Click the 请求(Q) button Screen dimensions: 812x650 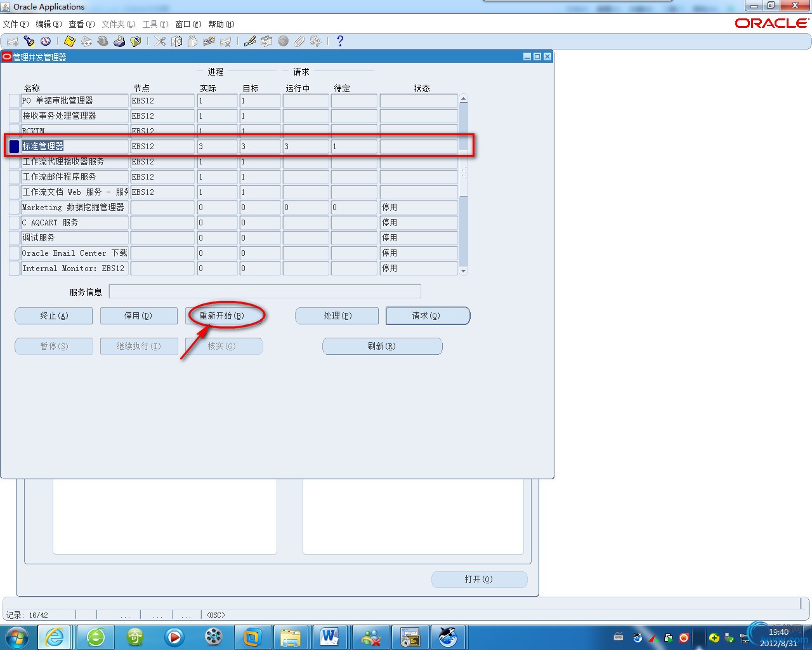428,315
